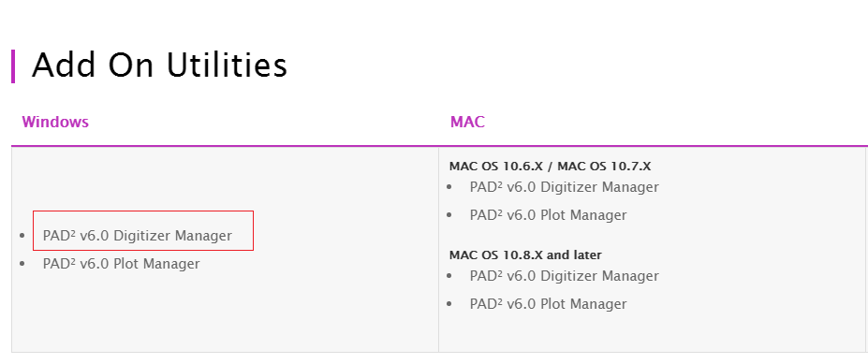
Task: Click the MAC OS 10.6.X / 10.7.X subheading
Action: 550,166
